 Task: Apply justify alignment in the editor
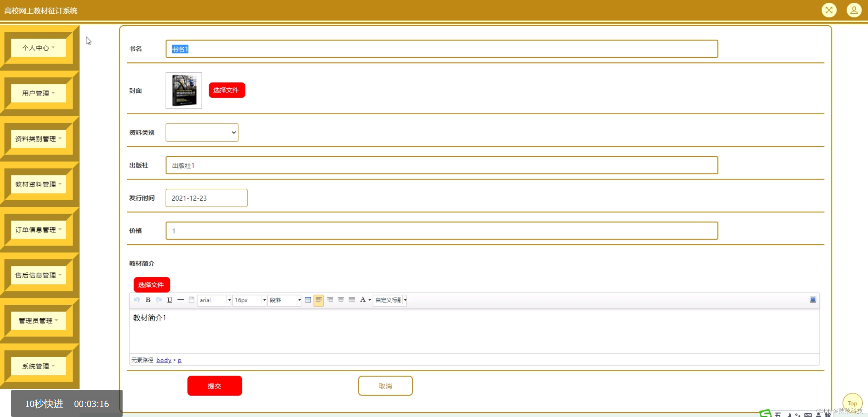(352, 300)
